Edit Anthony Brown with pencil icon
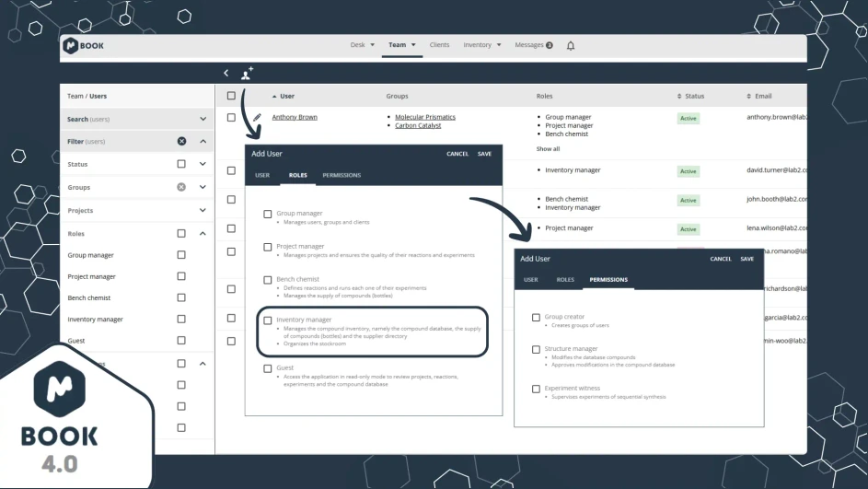 click(257, 117)
